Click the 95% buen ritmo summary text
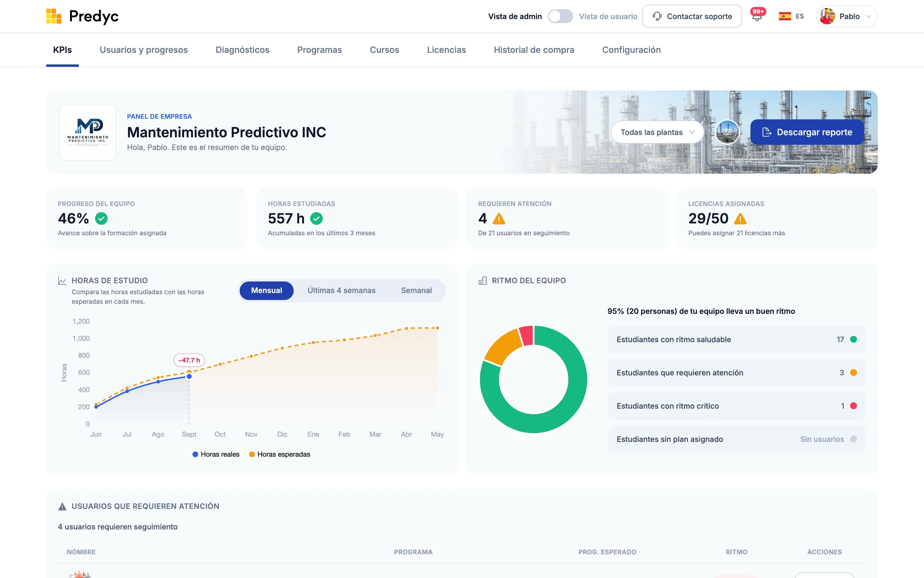Image resolution: width=924 pixels, height=578 pixels. [701, 311]
